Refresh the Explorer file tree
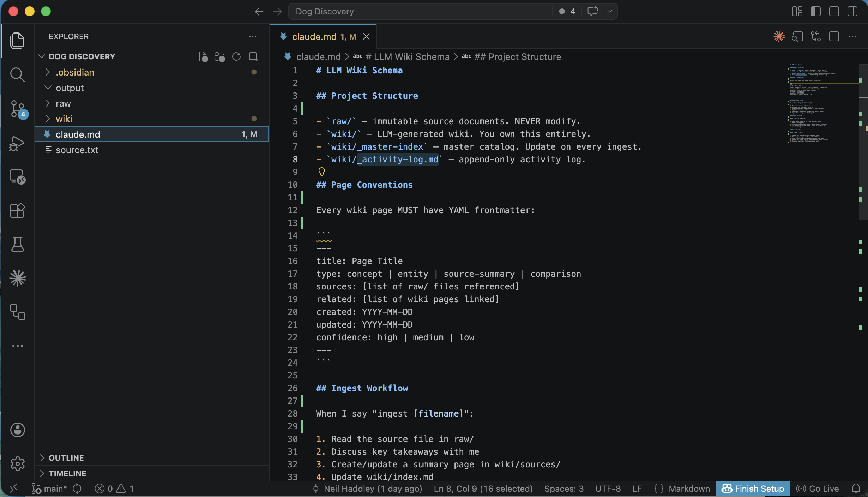The height and width of the screenshot is (497, 868). tap(236, 57)
